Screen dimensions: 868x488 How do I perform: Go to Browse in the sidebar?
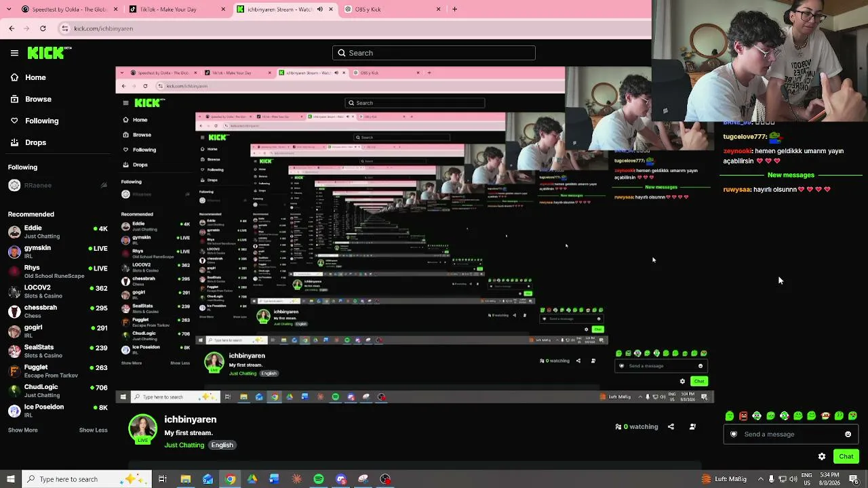(38, 99)
